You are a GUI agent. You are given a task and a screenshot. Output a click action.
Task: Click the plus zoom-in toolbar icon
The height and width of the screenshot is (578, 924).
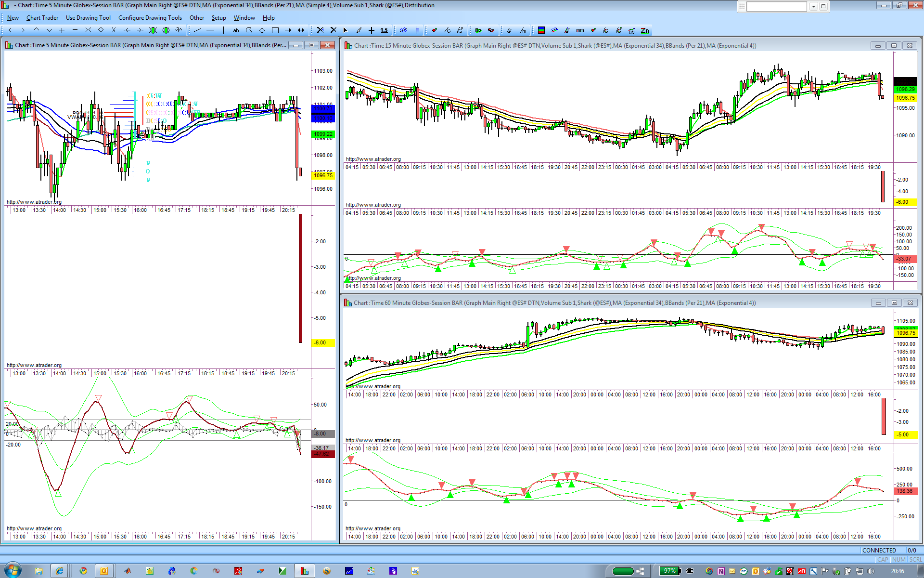[x=62, y=30]
